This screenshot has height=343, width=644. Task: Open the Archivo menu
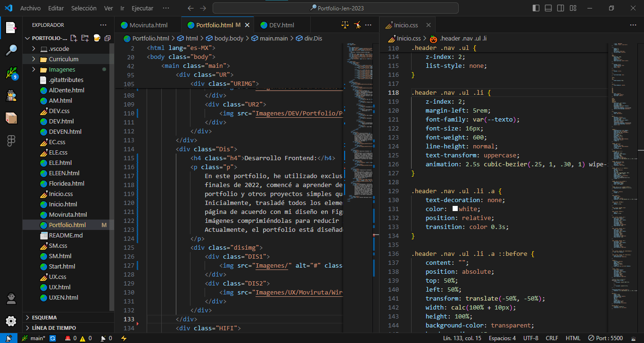coord(32,8)
